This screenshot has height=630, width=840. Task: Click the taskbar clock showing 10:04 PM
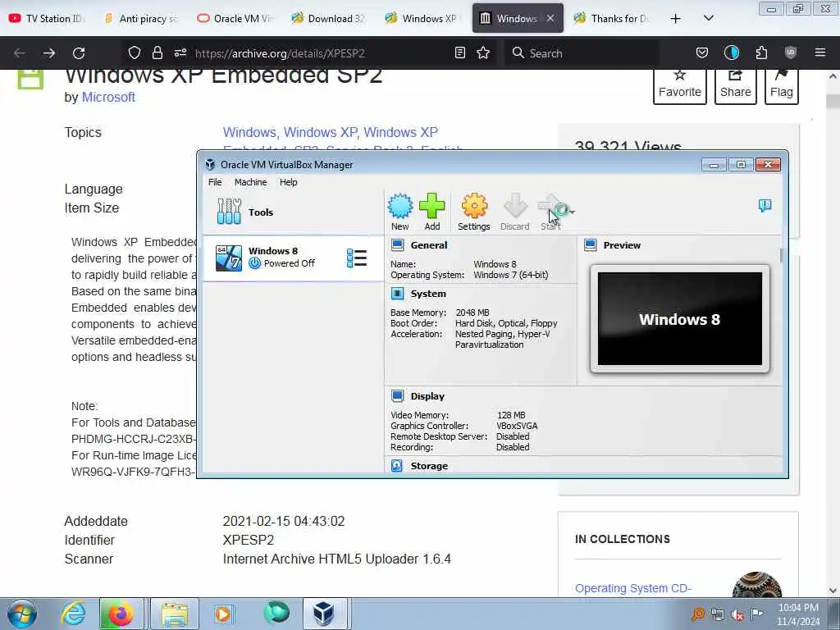point(798,614)
